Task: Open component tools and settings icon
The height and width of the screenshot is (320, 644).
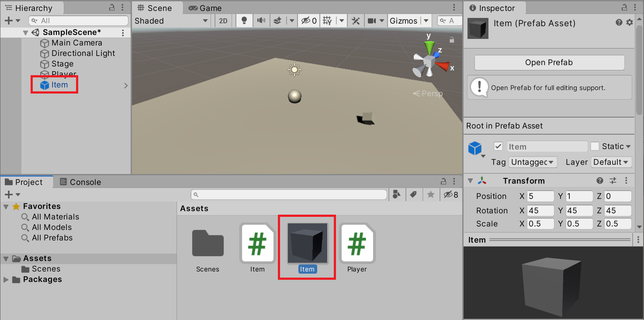Action: click(356, 21)
